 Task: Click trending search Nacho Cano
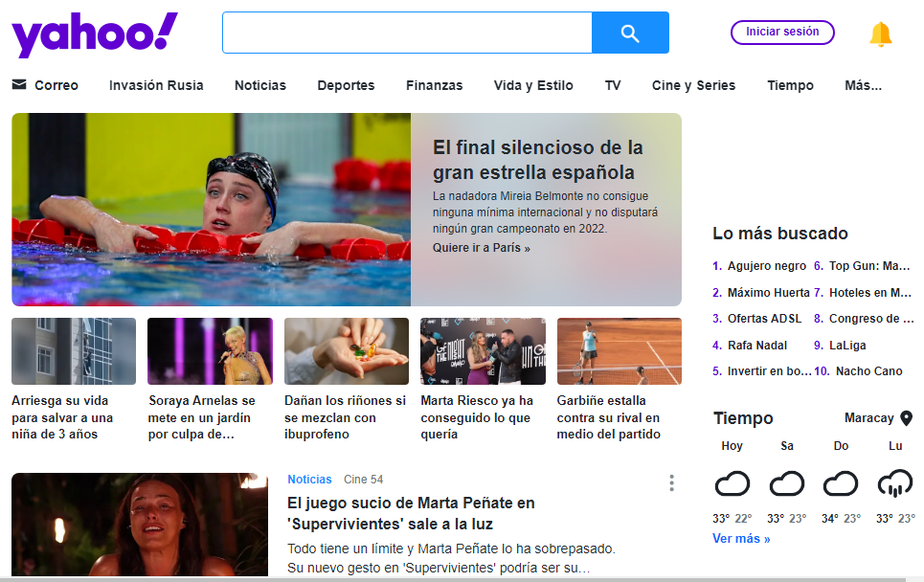point(869,371)
